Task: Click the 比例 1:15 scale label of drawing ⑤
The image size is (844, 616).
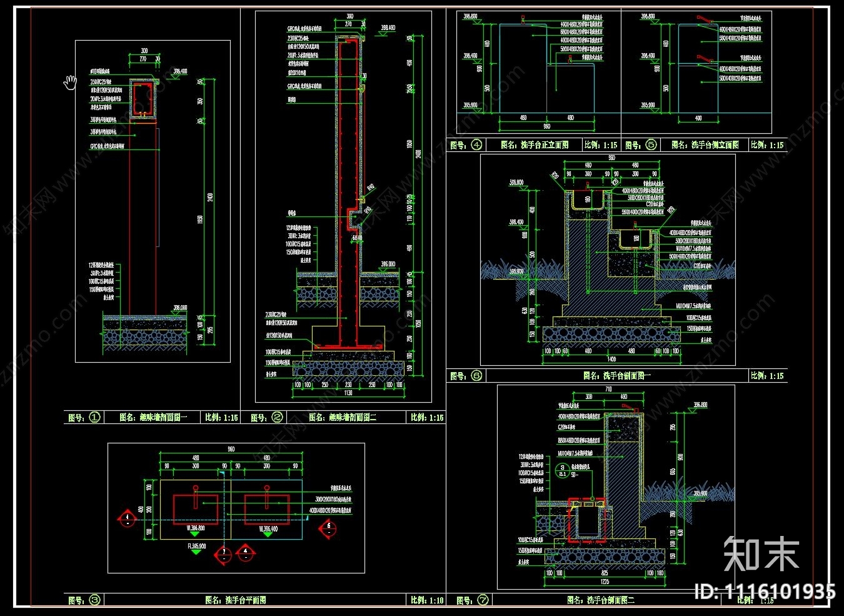Action: click(767, 144)
